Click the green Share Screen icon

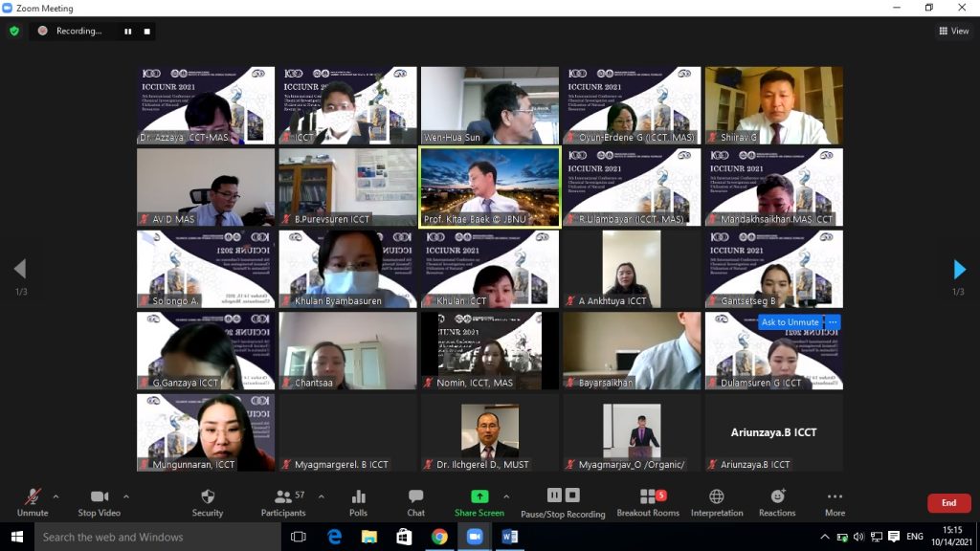[x=479, y=496]
